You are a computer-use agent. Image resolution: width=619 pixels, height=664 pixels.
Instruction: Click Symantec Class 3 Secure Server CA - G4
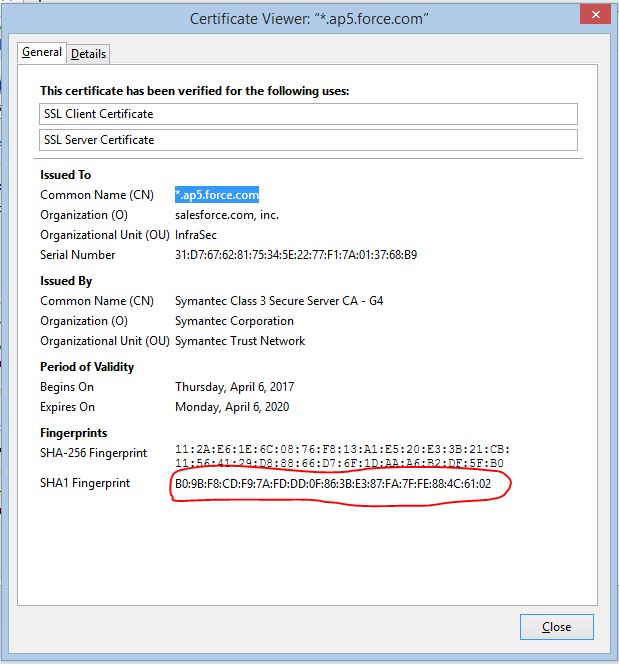[279, 301]
